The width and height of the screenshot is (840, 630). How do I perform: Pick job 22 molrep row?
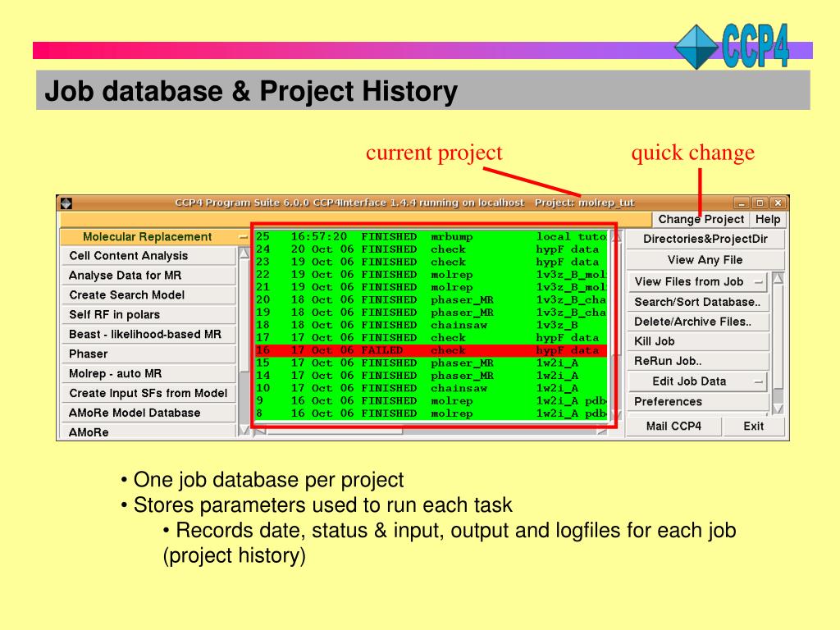(431, 275)
